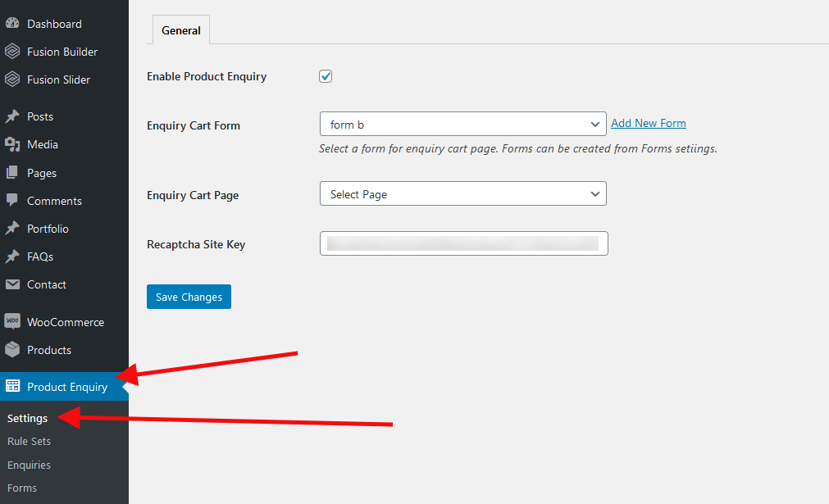Click the Products box icon
Viewport: 829px width, 504px height.
12,350
